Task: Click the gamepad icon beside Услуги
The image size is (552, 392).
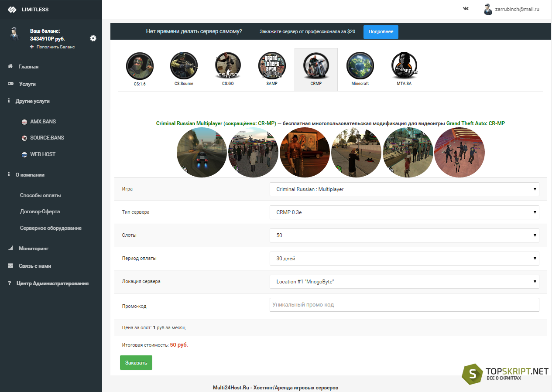Action: click(10, 84)
